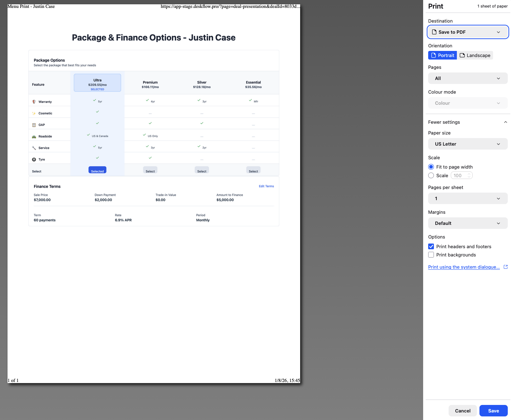Open the Paper size dropdown
This screenshot has height=420, width=511.
click(x=468, y=144)
